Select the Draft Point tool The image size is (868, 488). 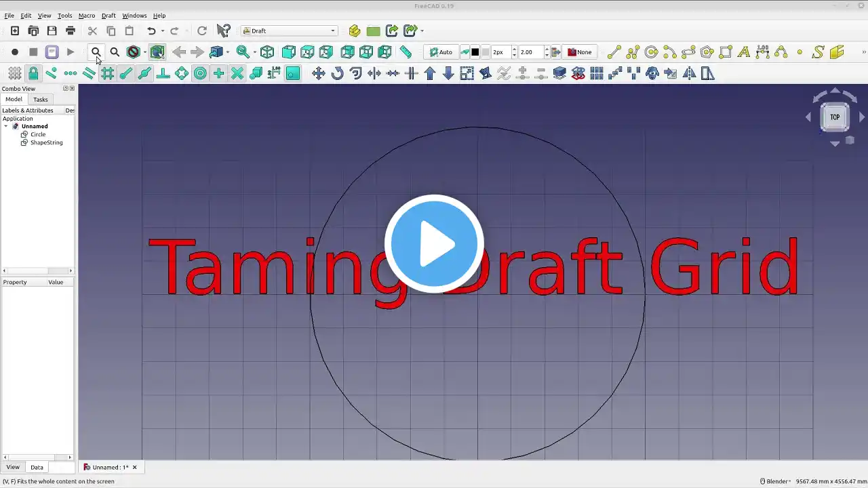800,52
